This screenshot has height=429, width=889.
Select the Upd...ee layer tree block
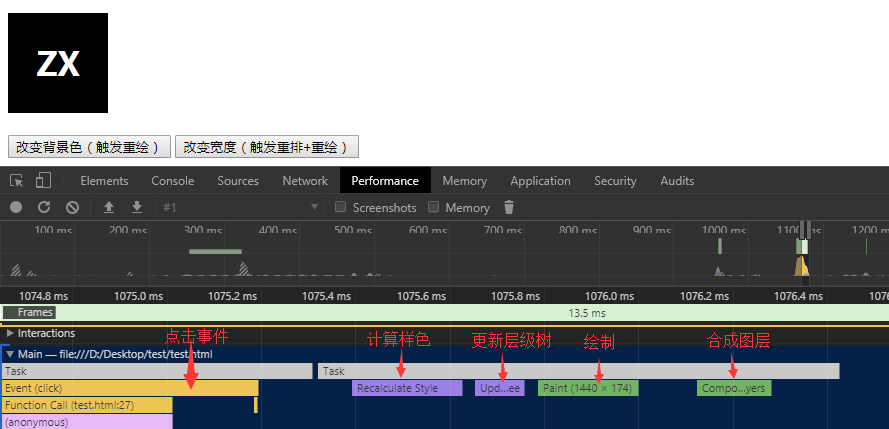(x=500, y=388)
